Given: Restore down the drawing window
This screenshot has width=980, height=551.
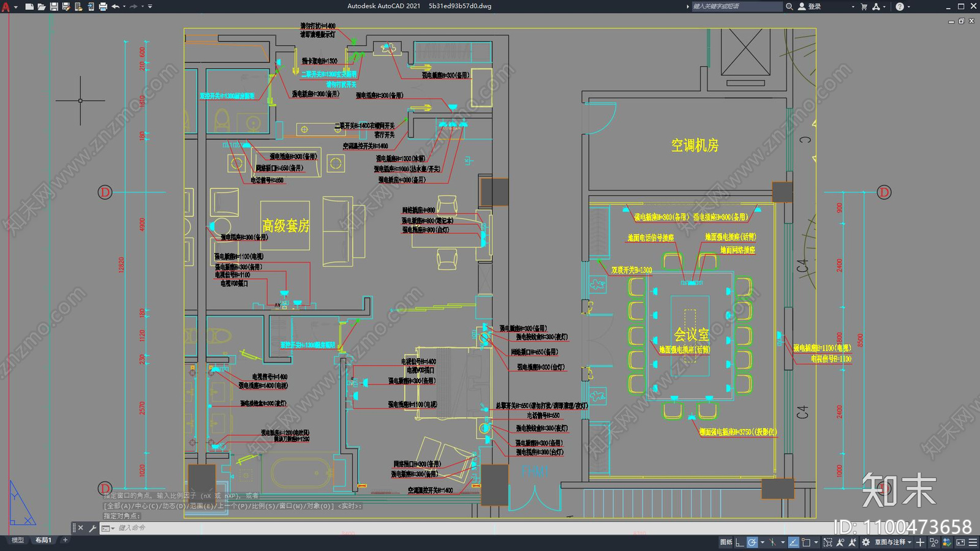Looking at the screenshot, I should pos(961,21).
